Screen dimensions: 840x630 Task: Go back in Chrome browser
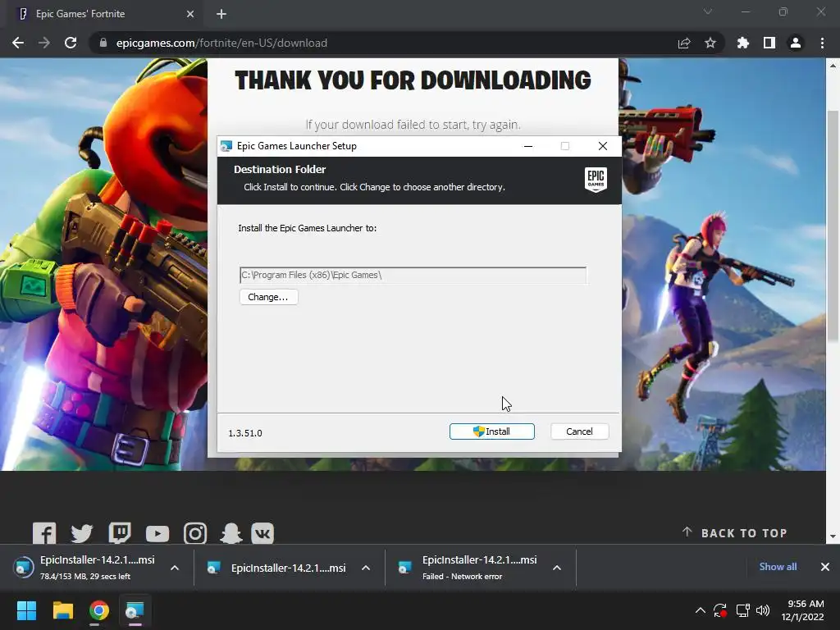pyautogui.click(x=18, y=43)
